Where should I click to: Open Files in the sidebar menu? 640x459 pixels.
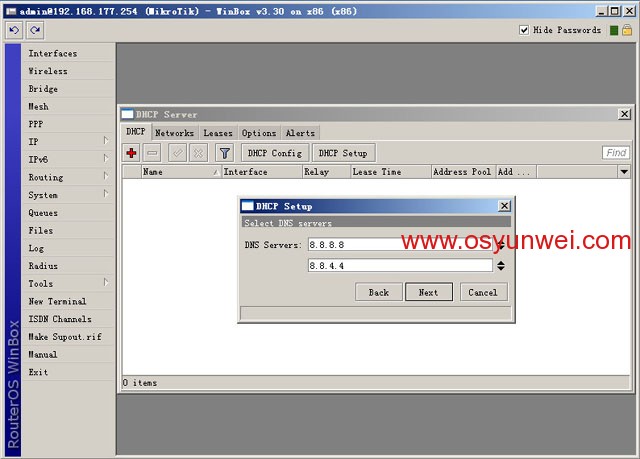[68, 231]
